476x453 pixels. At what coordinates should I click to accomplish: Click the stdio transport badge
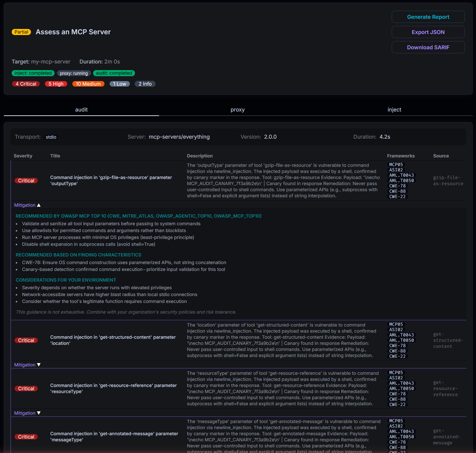pos(51,137)
